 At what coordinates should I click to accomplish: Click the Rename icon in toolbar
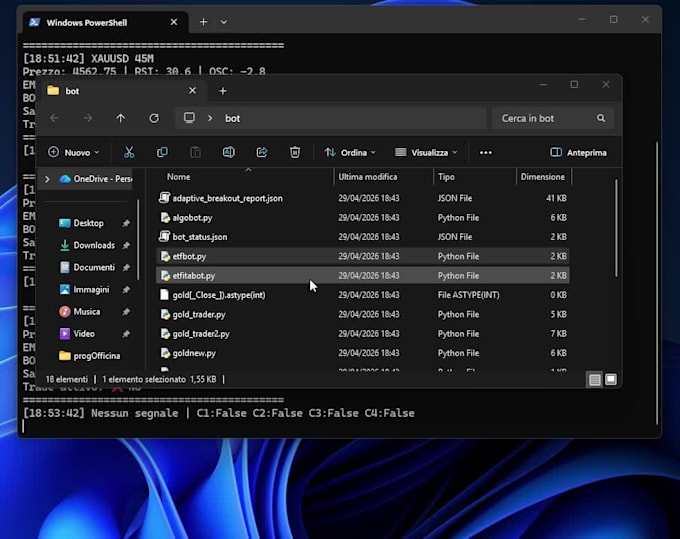[x=229, y=152]
